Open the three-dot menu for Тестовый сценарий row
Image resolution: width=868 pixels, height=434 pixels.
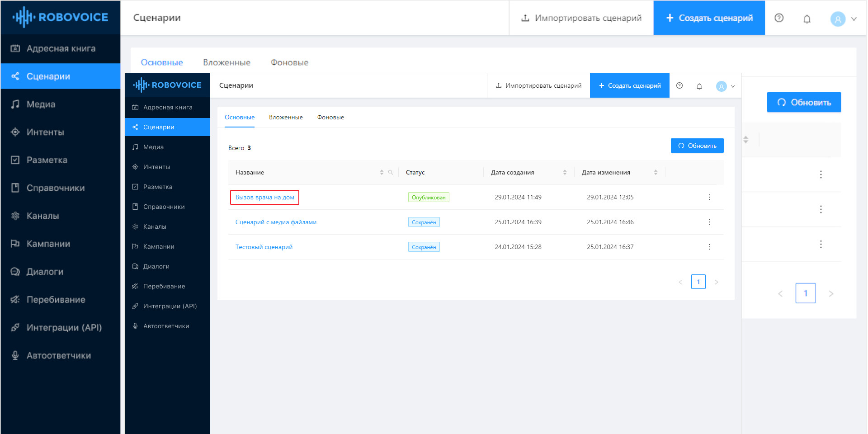pyautogui.click(x=709, y=247)
